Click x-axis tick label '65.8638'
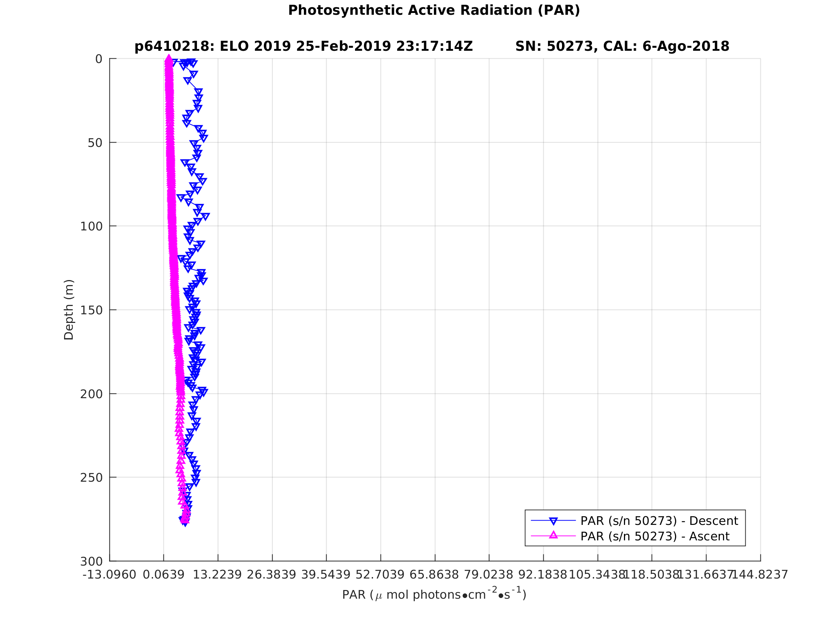 (x=435, y=575)
